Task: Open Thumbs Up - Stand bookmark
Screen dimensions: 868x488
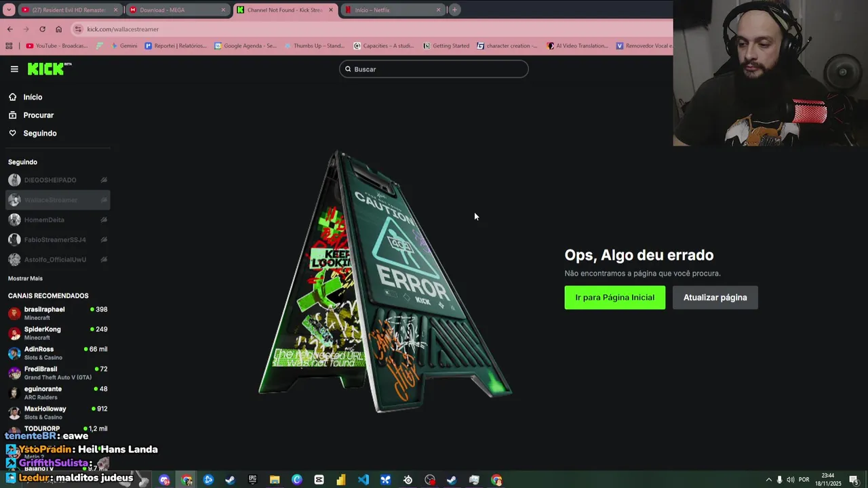Action: point(315,46)
